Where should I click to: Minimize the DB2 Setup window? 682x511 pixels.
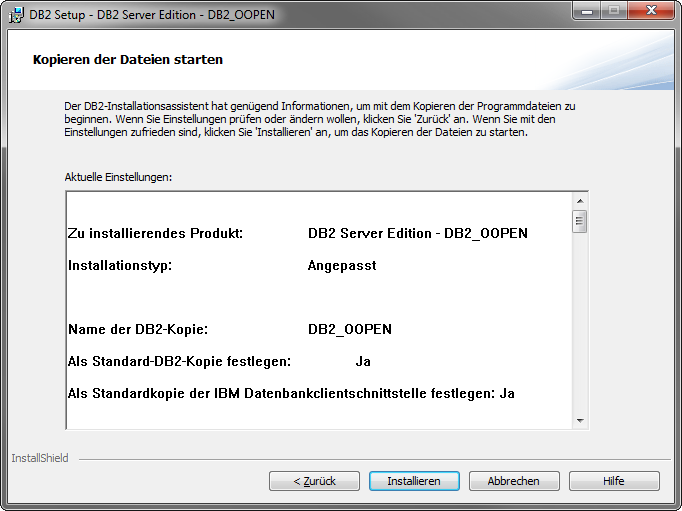[x=587, y=11]
